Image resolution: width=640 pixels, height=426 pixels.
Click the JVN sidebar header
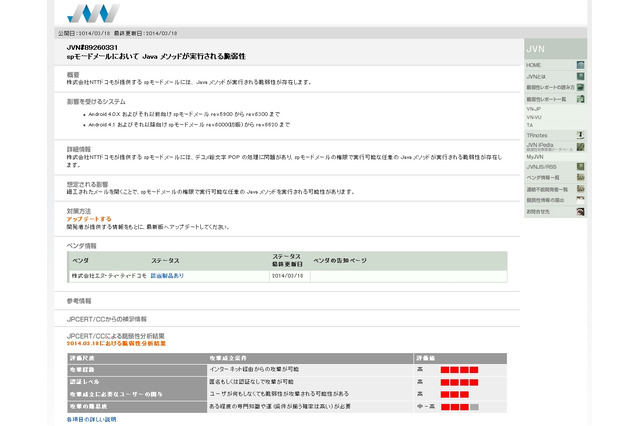[556, 49]
